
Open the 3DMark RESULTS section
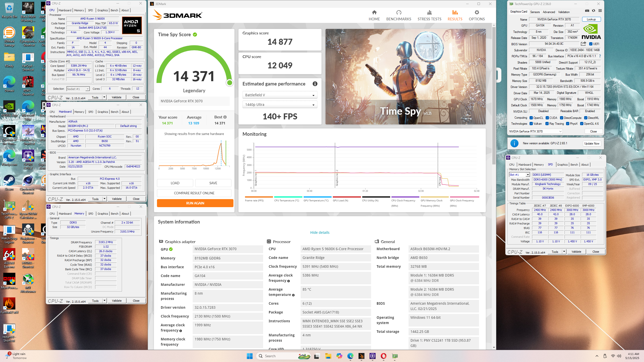click(455, 15)
